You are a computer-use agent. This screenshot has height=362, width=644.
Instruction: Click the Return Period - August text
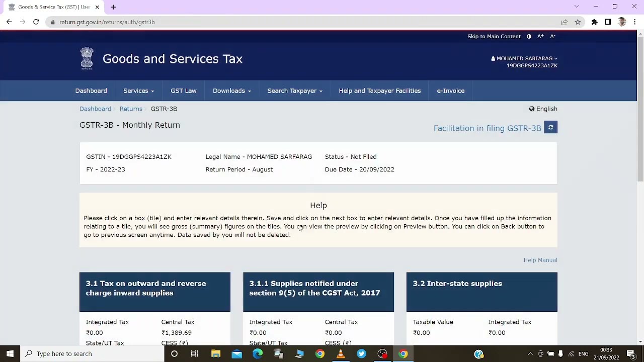pyautogui.click(x=239, y=169)
